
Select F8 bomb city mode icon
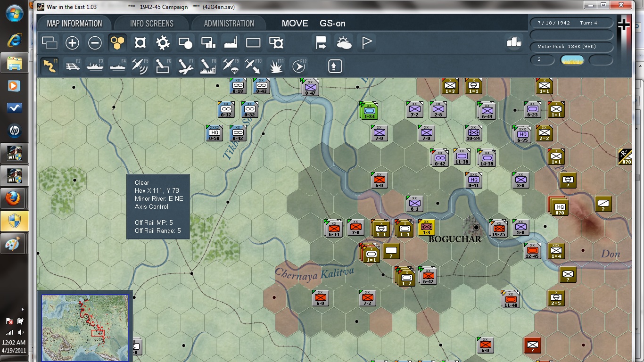pyautogui.click(x=208, y=66)
